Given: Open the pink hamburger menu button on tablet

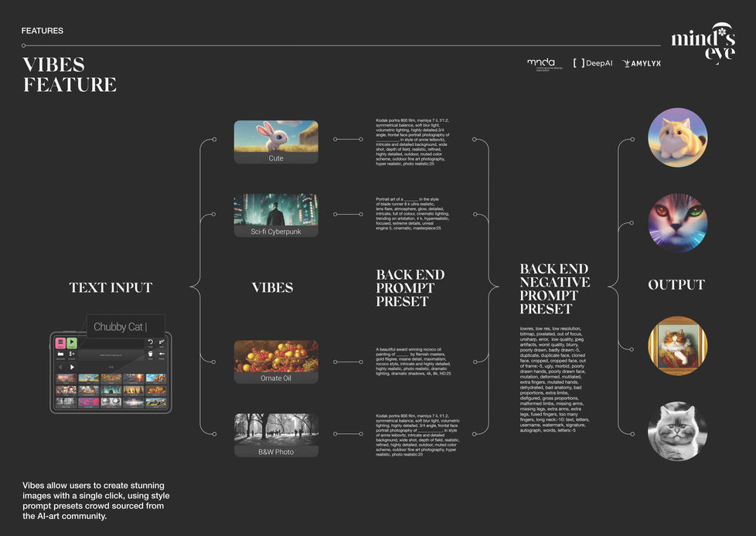Looking at the screenshot, I should pyautogui.click(x=60, y=343).
